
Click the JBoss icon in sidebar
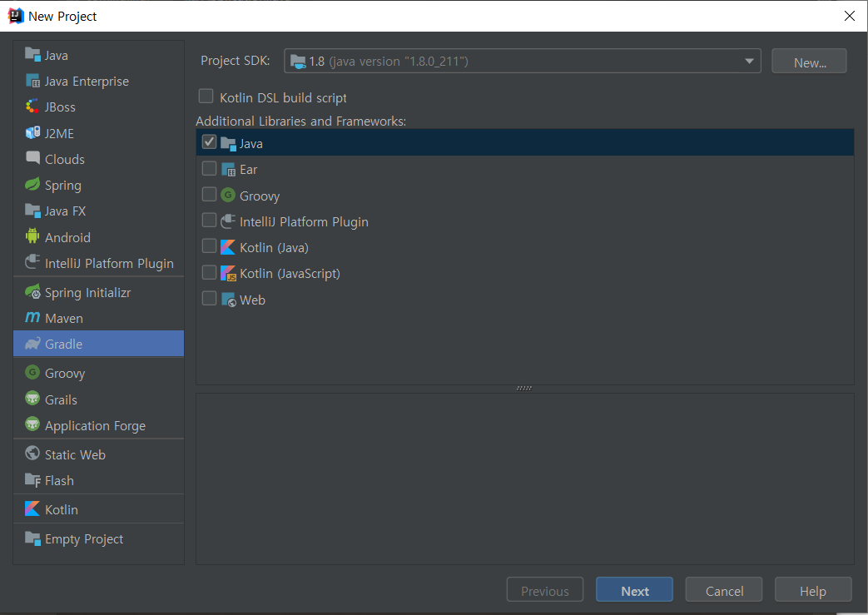click(32, 107)
